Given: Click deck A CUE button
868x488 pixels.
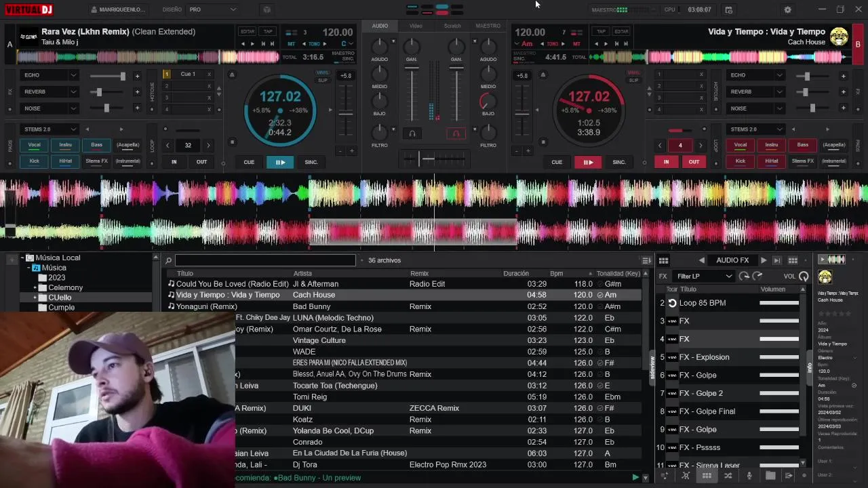Looking at the screenshot, I should (249, 162).
